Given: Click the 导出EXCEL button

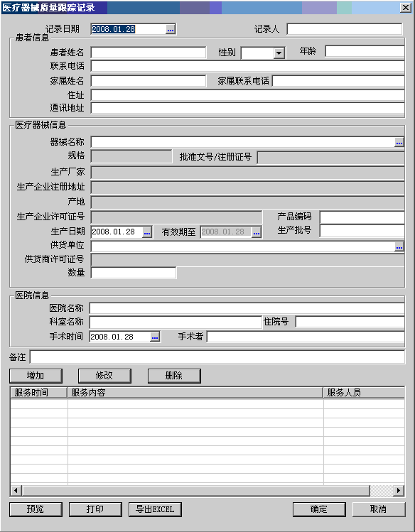Looking at the screenshot, I should [155, 509].
